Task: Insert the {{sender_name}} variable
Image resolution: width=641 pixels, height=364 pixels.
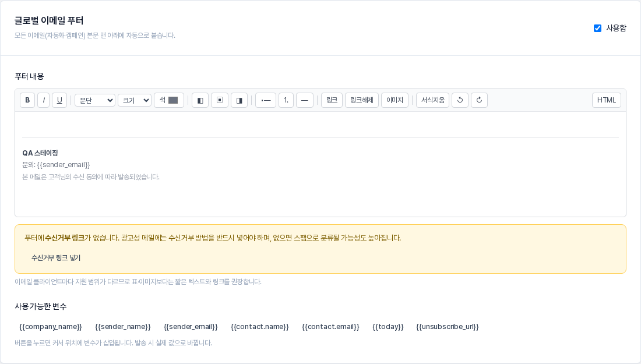Action: pyautogui.click(x=122, y=326)
